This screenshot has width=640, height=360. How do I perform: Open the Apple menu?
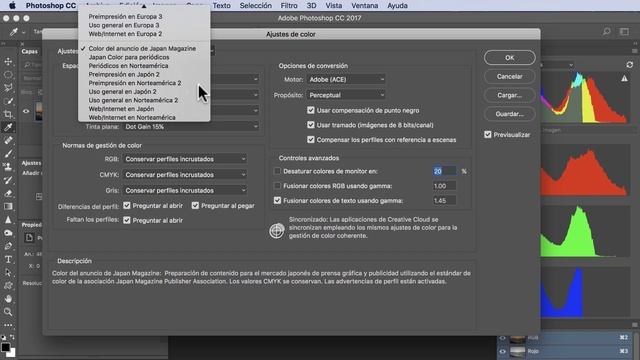[12, 6]
